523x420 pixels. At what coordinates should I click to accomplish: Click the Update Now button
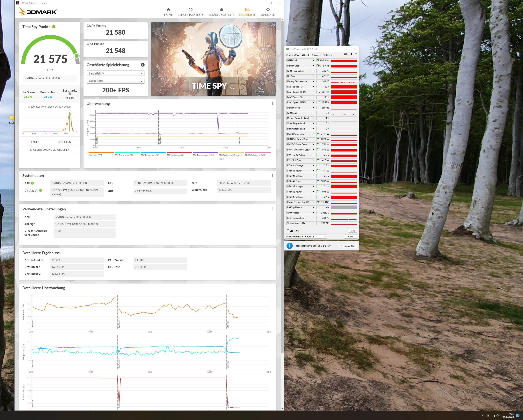click(349, 246)
